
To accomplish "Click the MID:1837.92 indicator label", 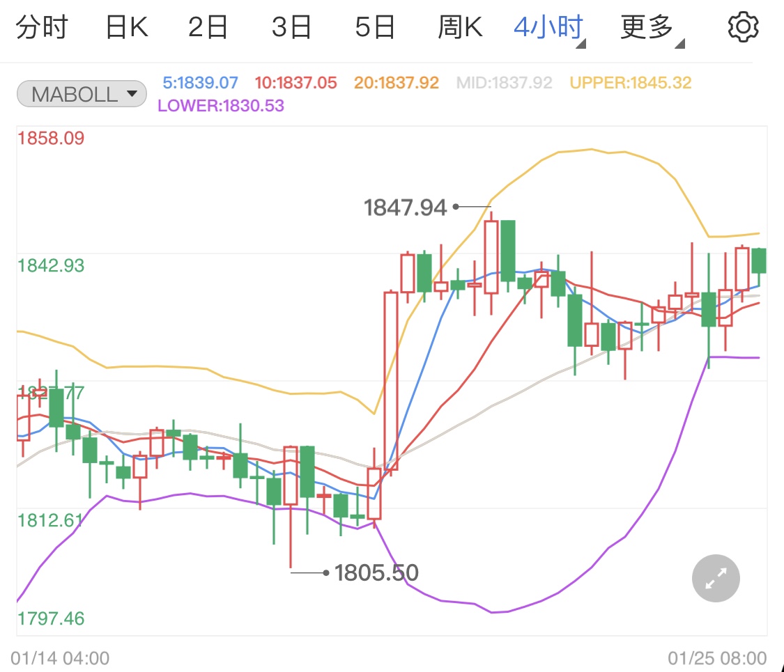I will click(x=504, y=82).
